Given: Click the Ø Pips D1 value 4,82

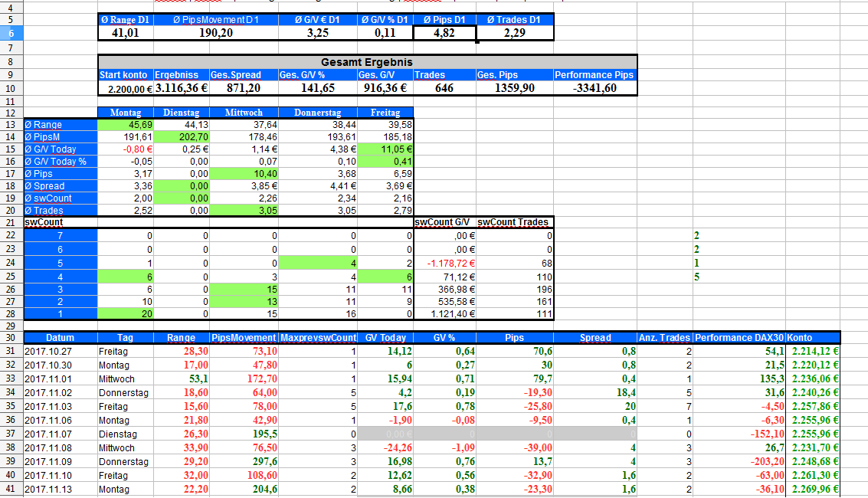Looking at the screenshot, I should coord(444,33).
